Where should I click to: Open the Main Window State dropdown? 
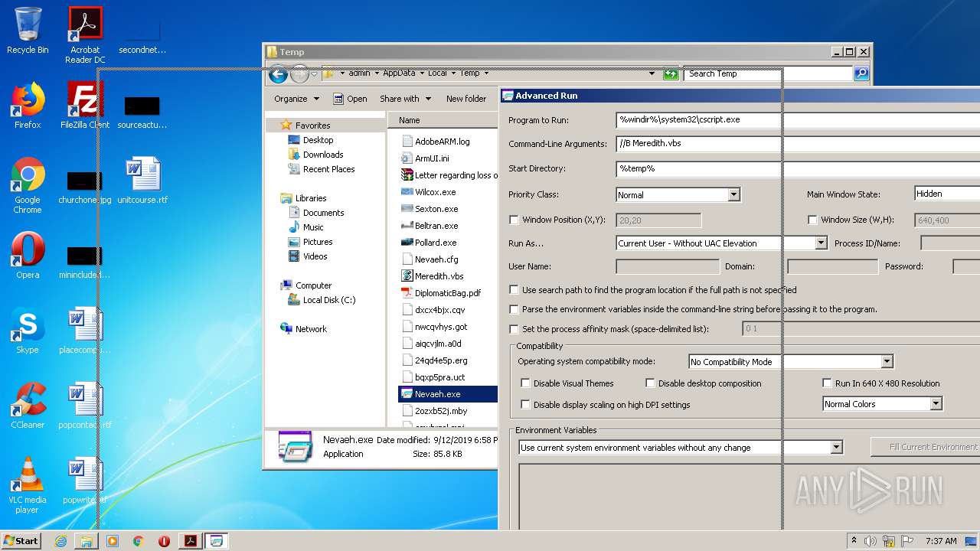click(948, 194)
